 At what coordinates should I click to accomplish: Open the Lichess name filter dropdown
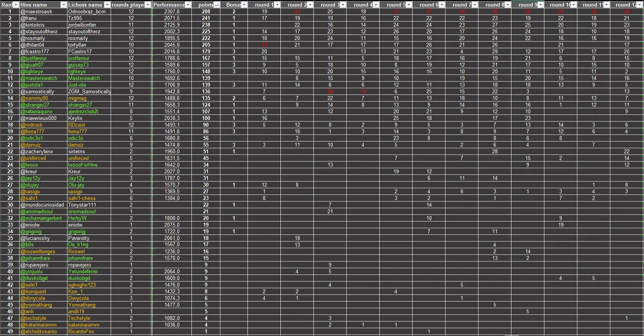tap(107, 5)
